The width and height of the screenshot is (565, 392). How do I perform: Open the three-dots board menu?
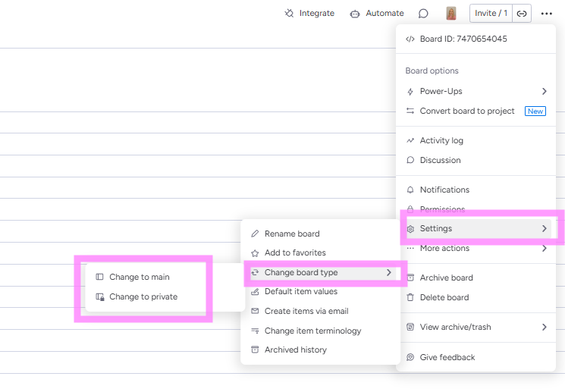(x=547, y=14)
